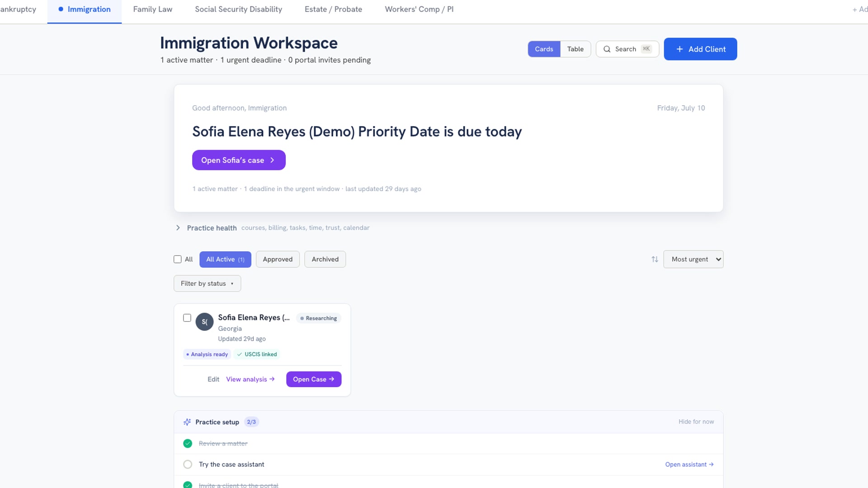Click the Georgia location text

coord(230,328)
